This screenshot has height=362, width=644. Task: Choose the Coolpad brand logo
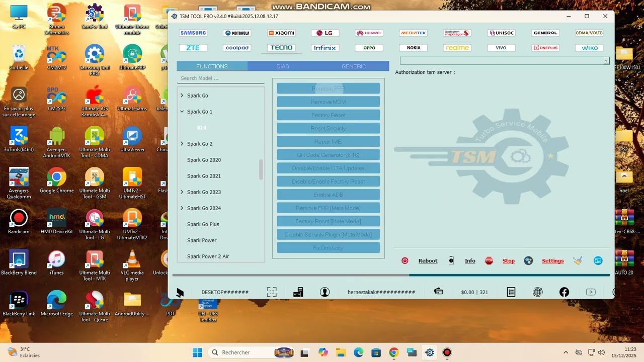click(237, 48)
